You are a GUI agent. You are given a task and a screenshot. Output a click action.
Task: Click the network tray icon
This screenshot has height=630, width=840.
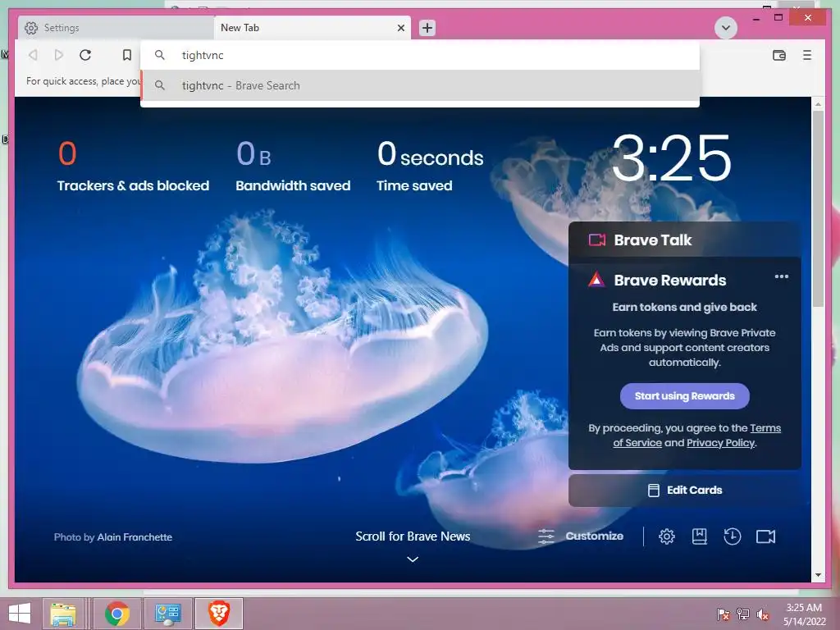(743, 614)
